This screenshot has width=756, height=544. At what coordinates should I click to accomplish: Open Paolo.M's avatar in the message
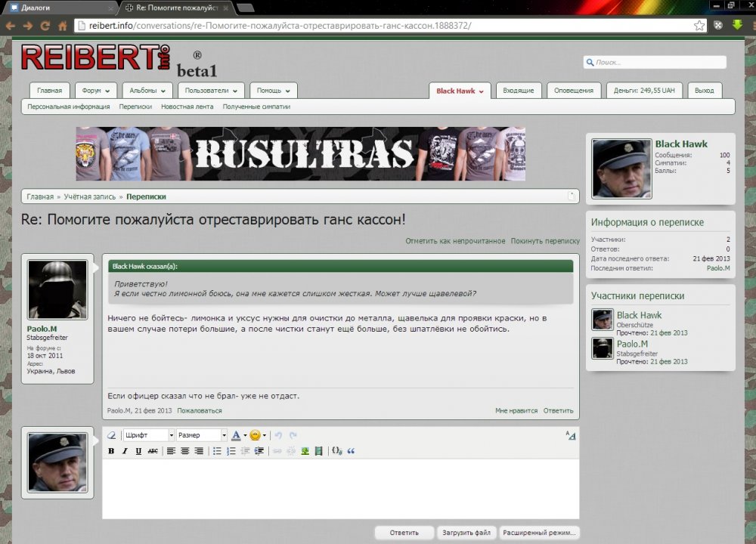57,289
